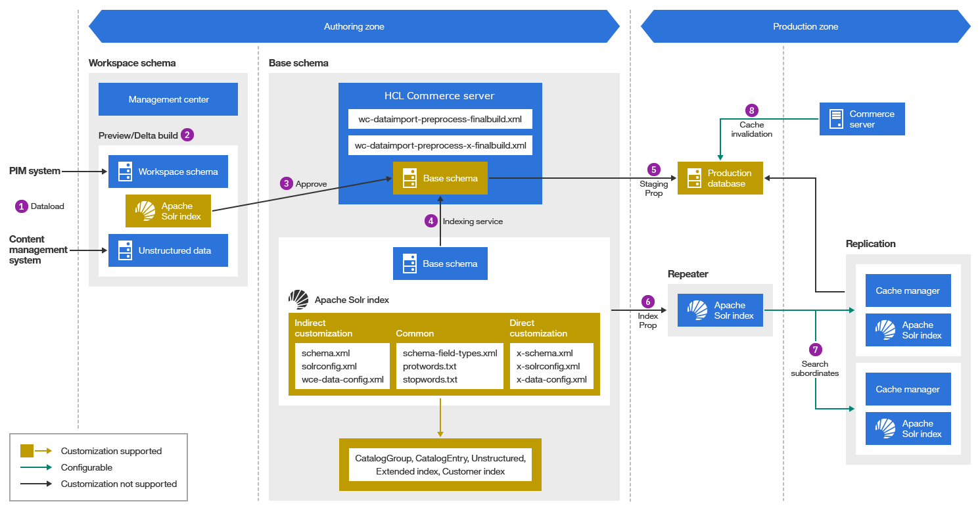This screenshot has height=510, width=980.
Task: Click the black Solr logo above Indirect customization
Action: pos(298,300)
